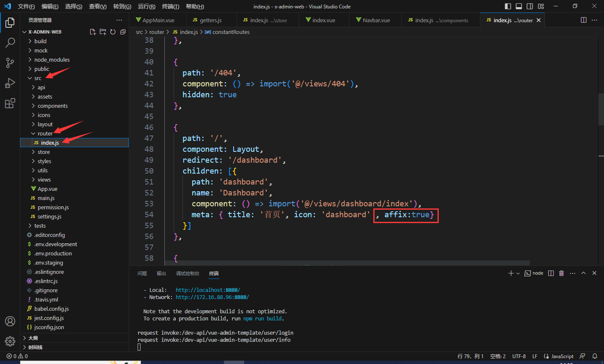
Task: Open the Accounts menu icon
Action: point(10,321)
